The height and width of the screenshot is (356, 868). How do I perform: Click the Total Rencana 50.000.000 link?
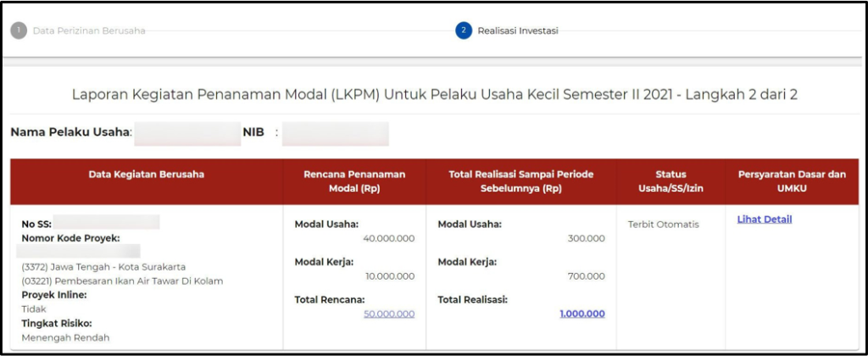(389, 314)
